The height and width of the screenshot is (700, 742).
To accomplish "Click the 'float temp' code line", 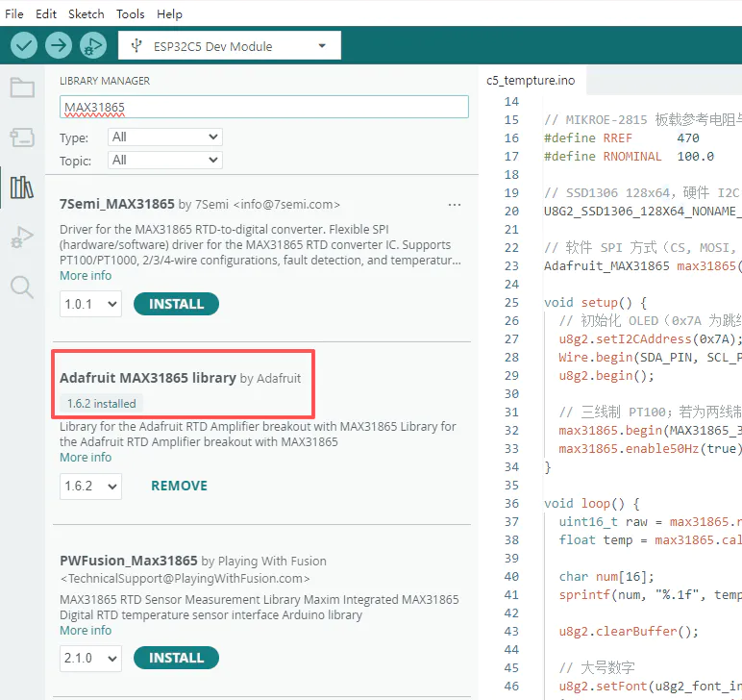I will coord(650,539).
